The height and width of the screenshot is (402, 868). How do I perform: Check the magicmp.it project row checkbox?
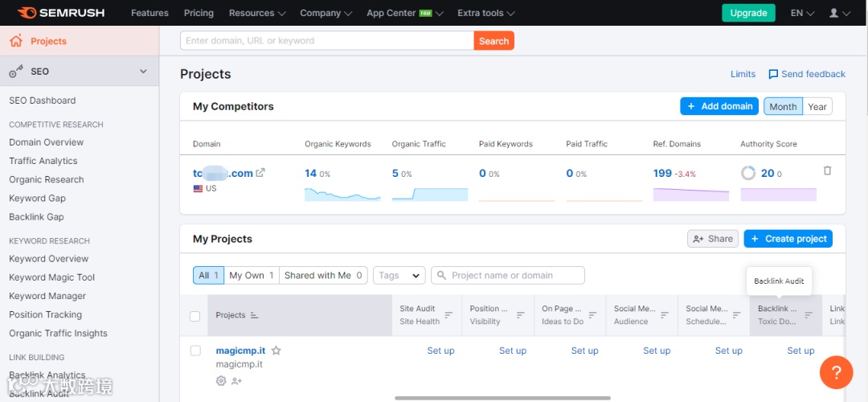195,351
